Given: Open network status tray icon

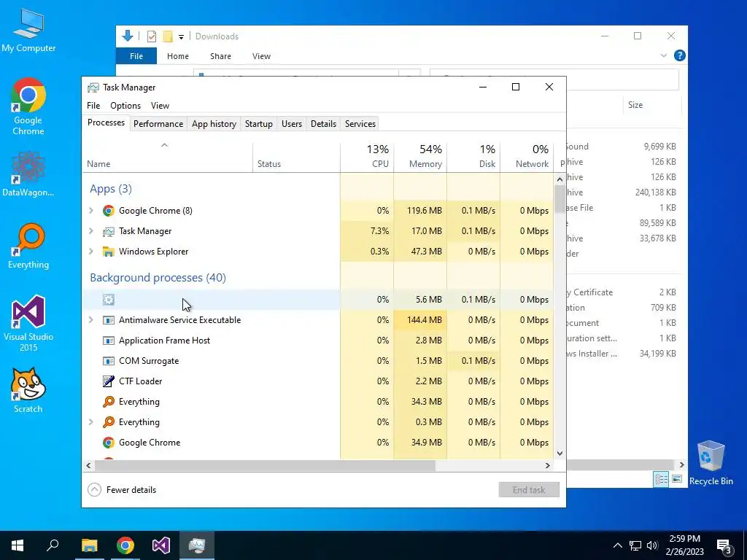Looking at the screenshot, I should [x=635, y=545].
